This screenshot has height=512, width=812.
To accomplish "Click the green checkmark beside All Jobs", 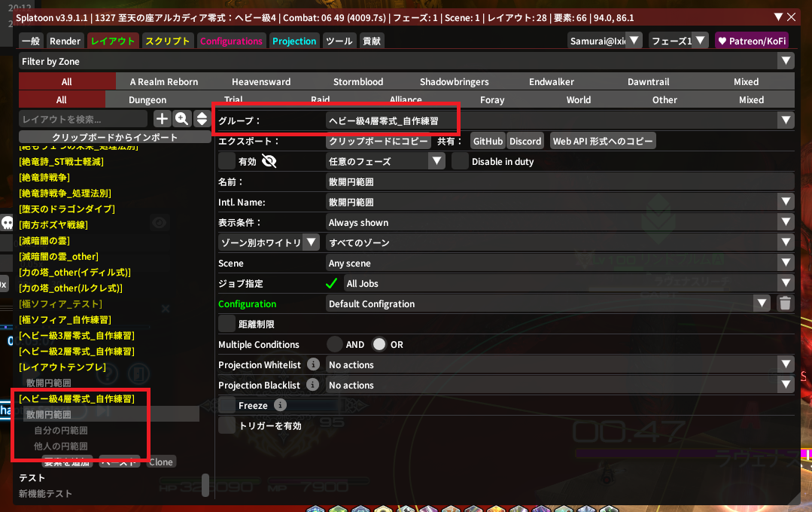I will [x=332, y=284].
